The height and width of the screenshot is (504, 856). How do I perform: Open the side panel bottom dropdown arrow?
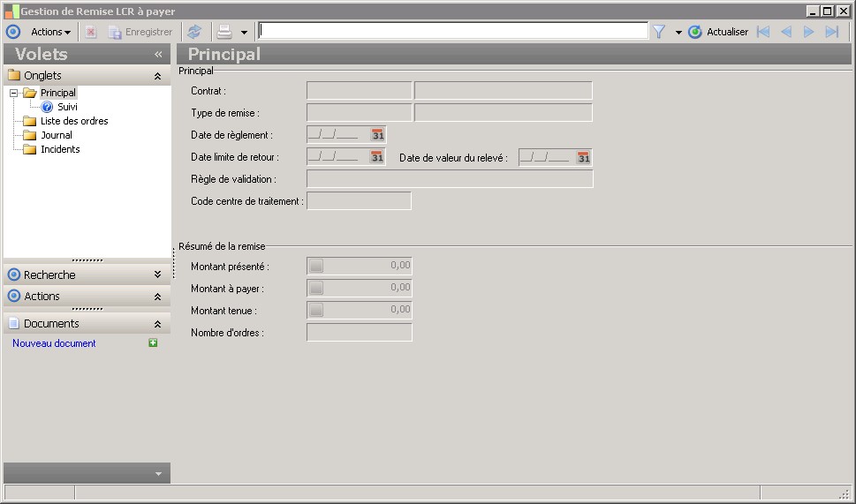pyautogui.click(x=158, y=473)
